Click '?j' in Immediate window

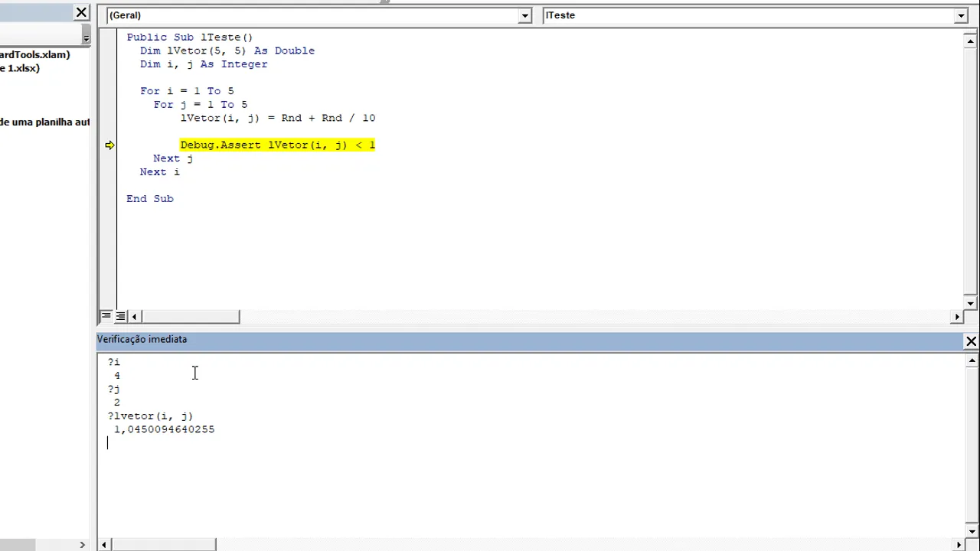click(113, 389)
